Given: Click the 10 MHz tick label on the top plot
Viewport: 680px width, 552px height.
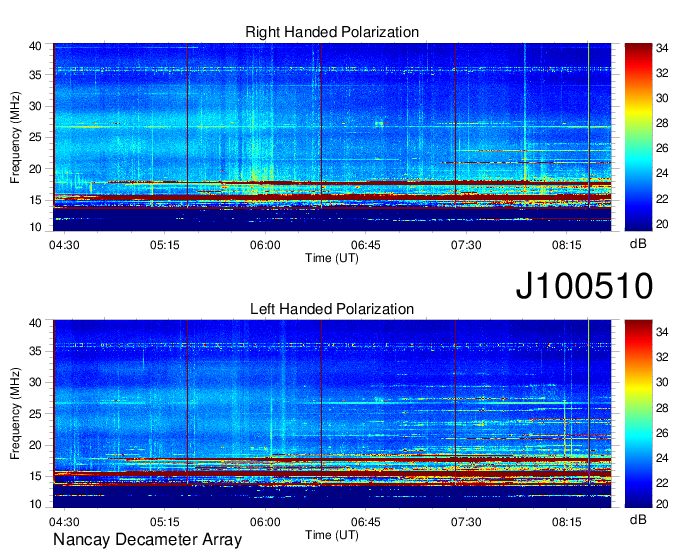Looking at the screenshot, I should coord(35,227).
